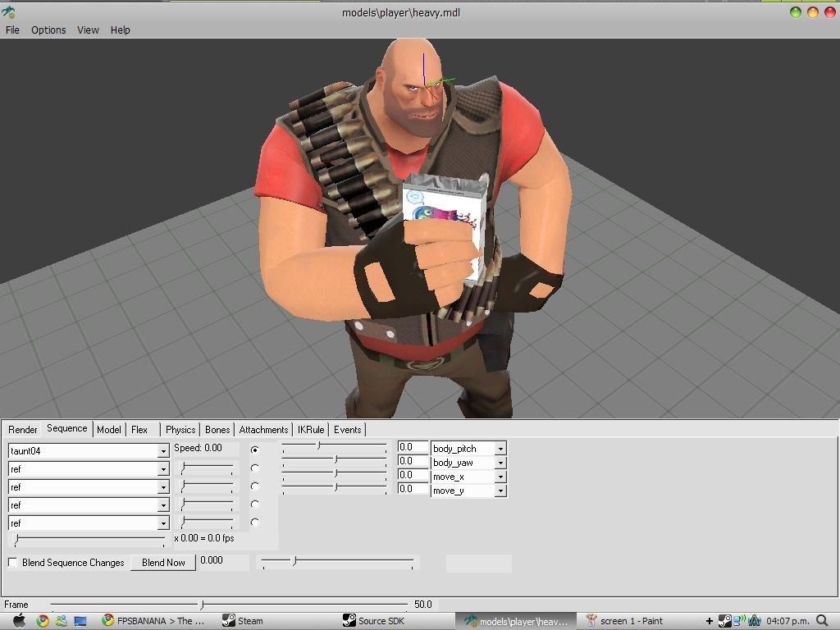Viewport: 840px width, 630px height.
Task: Select the first sequence layer radio button
Action: tap(255, 450)
